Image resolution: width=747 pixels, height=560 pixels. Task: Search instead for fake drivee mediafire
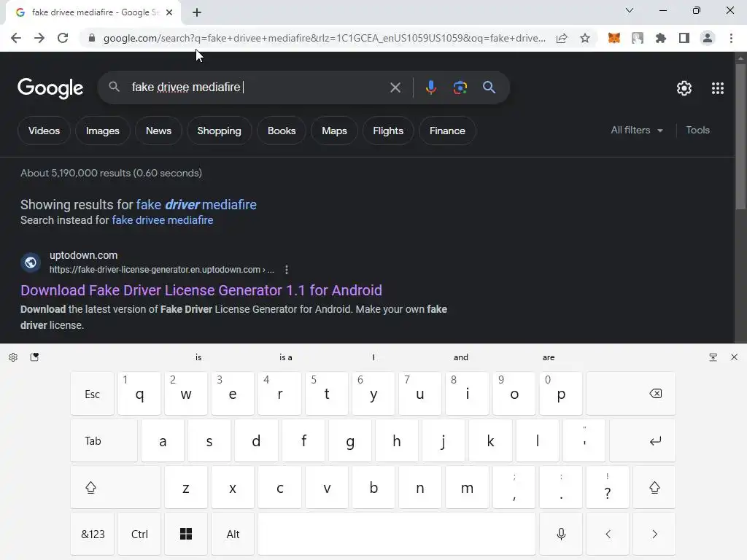pyautogui.click(x=163, y=220)
